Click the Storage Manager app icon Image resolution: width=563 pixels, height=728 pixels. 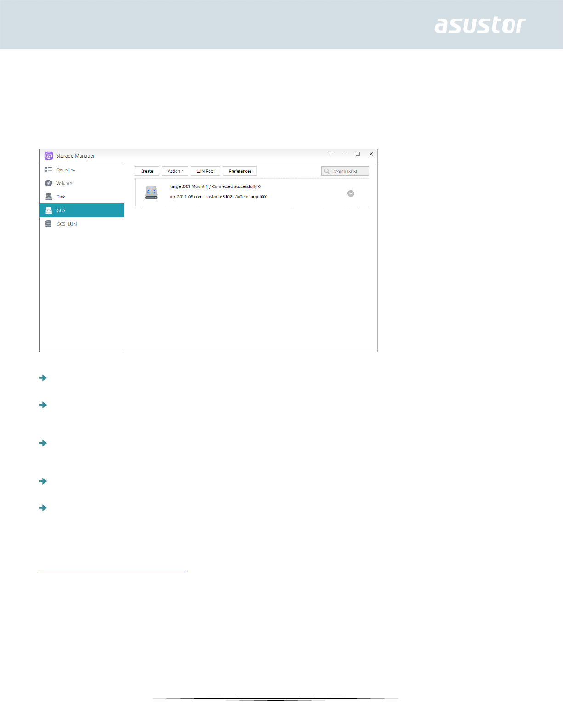point(49,156)
